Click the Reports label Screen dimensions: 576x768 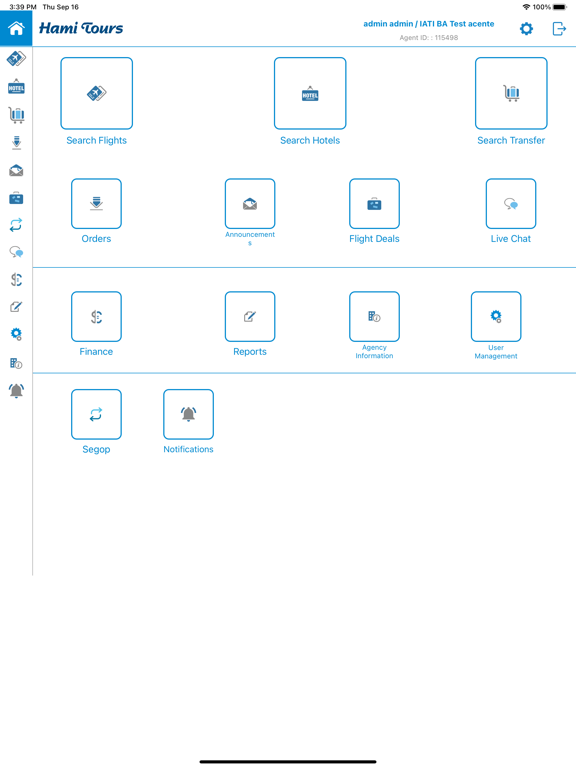click(x=250, y=352)
